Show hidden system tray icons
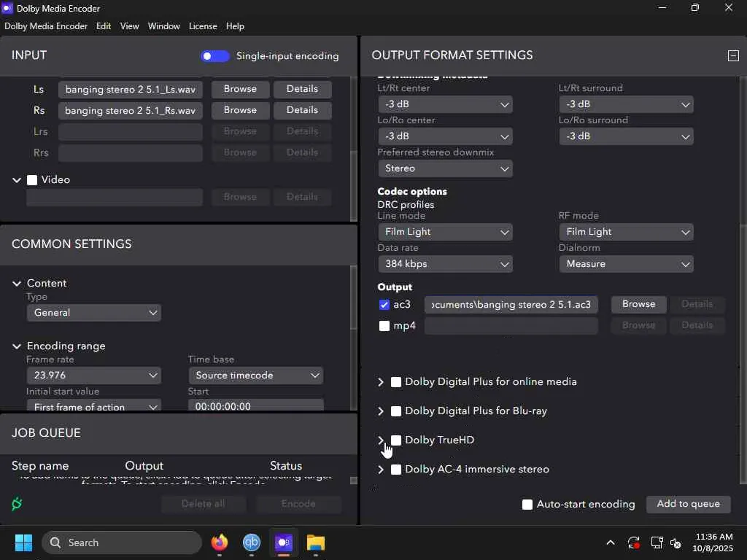The width and height of the screenshot is (747, 560). click(x=611, y=542)
